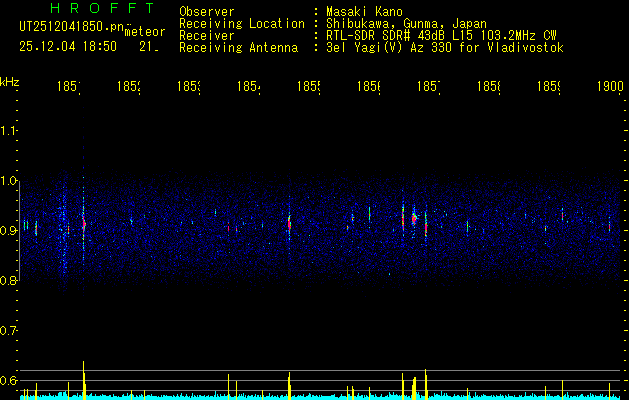Click the 1855 time axis label
This screenshot has width=629, height=400.
[309, 86]
